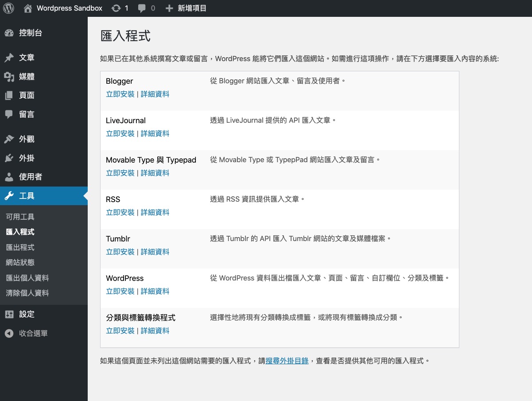Click the 外掛 plugin icon
Image resolution: width=532 pixels, height=401 pixels.
click(x=9, y=158)
